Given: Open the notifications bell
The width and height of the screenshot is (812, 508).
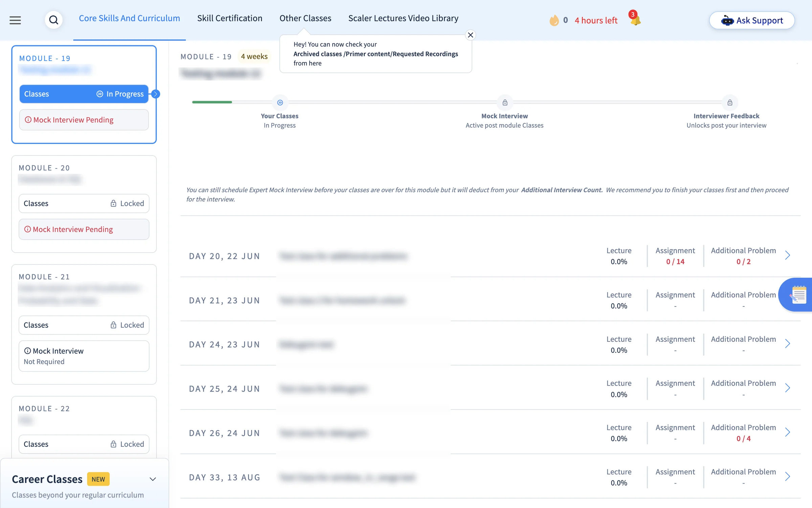Looking at the screenshot, I should coord(635,19).
